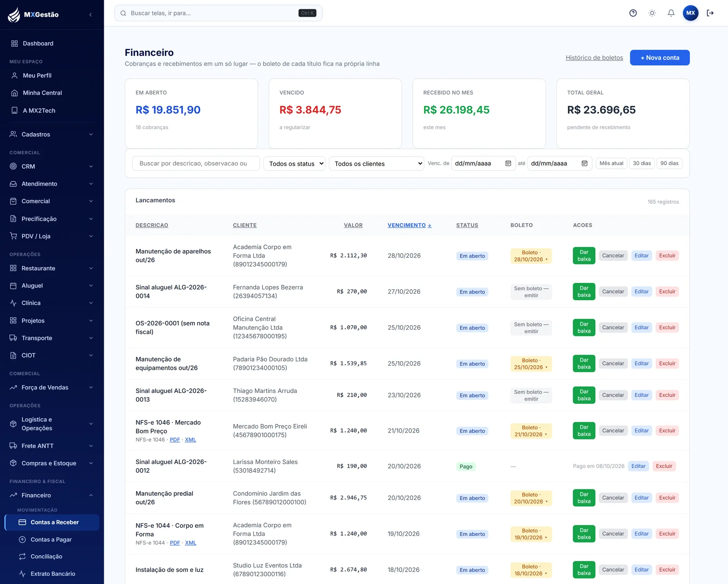The image size is (728, 584).
Task: Click the Dashboard grid icon in sidebar
Action: coord(15,44)
